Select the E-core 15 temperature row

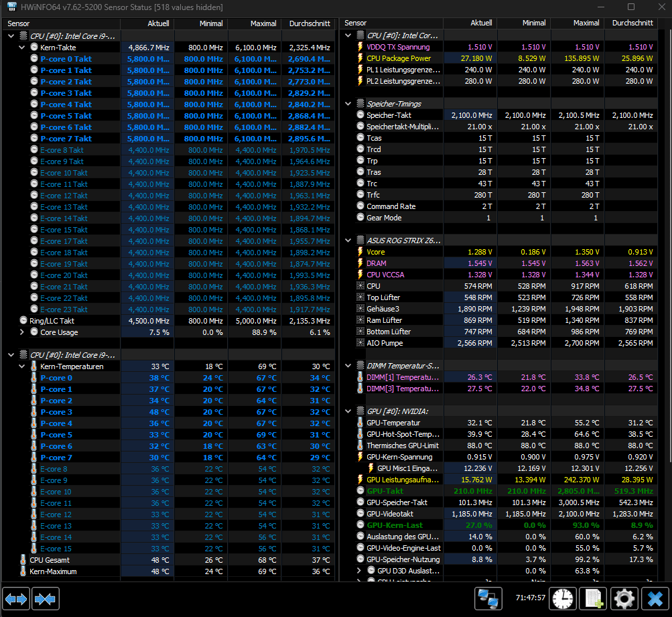(169, 549)
